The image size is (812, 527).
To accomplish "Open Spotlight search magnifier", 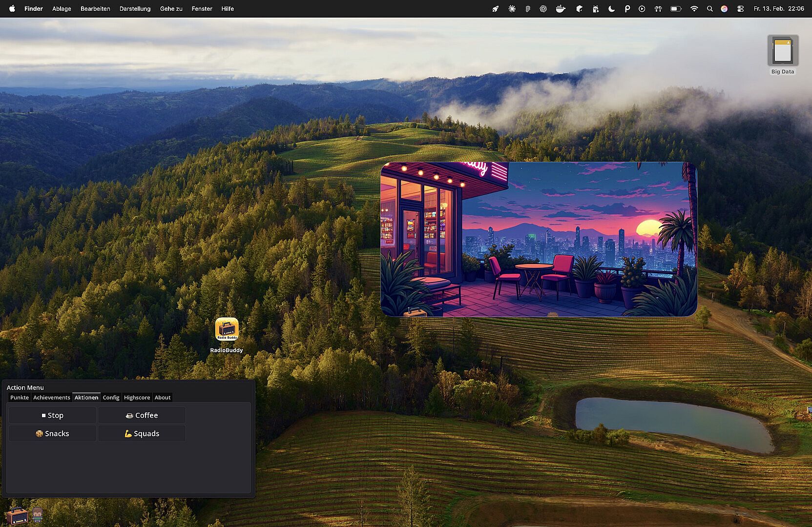I will click(x=709, y=9).
